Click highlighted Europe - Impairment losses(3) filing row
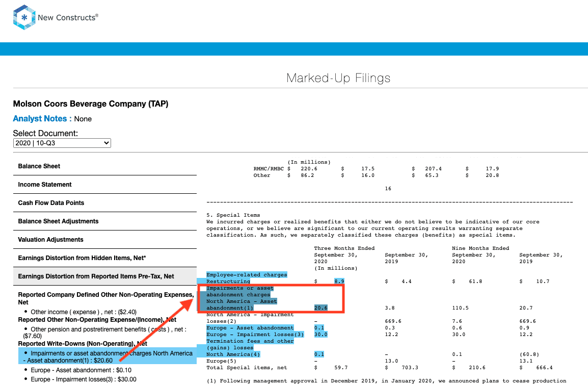Image resolution: width=588 pixels, height=384 pixels. click(x=255, y=335)
